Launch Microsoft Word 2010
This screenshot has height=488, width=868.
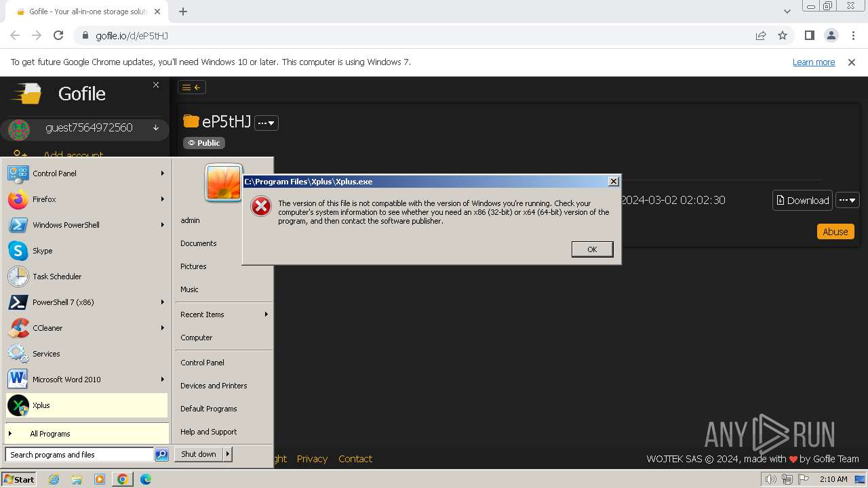tap(87, 380)
